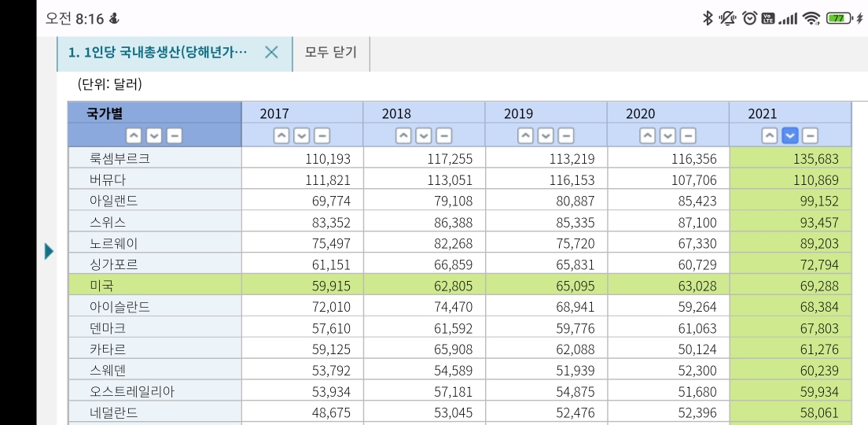Sort 2018 column ascending

403,135
